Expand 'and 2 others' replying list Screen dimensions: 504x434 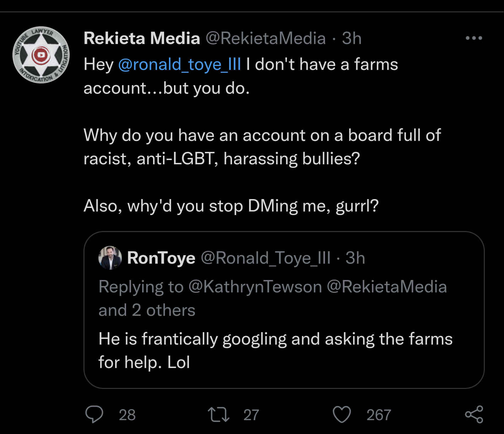pos(147,309)
